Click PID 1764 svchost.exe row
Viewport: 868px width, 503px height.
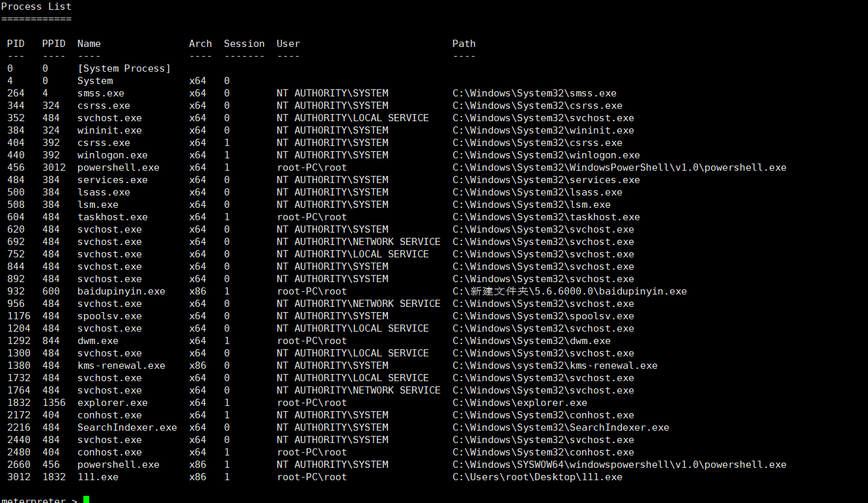pos(19,390)
